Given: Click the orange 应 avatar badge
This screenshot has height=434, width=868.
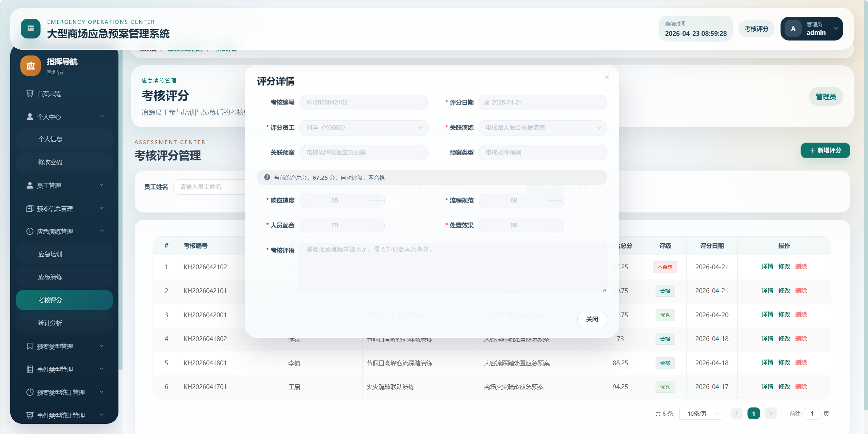Looking at the screenshot, I should click(30, 66).
